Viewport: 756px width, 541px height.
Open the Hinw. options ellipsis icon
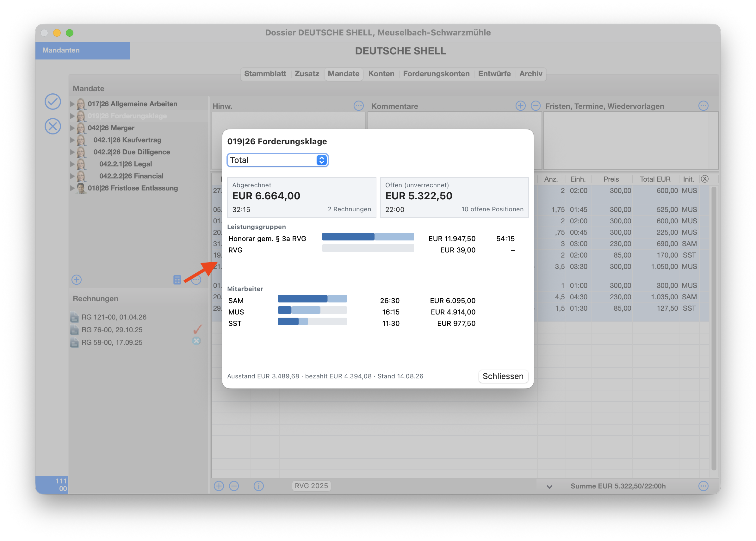[358, 106]
